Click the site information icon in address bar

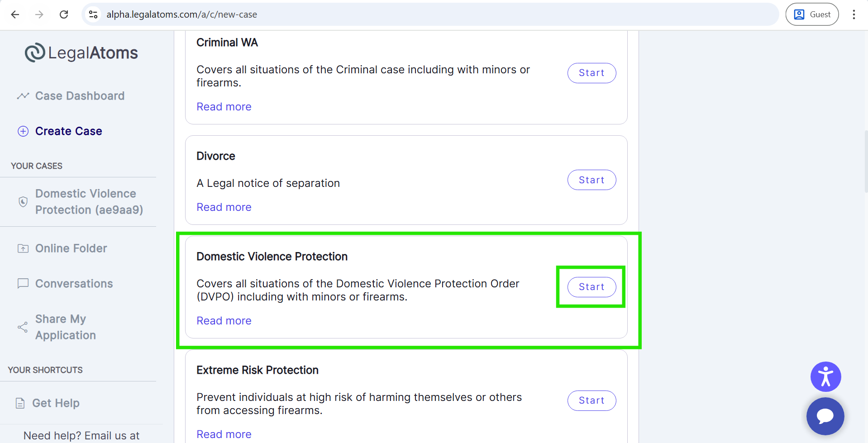[x=93, y=14]
